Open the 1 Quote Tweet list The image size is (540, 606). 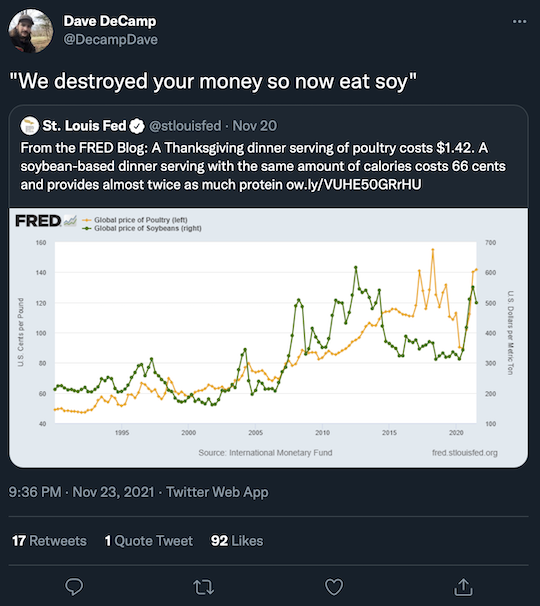[x=148, y=541]
